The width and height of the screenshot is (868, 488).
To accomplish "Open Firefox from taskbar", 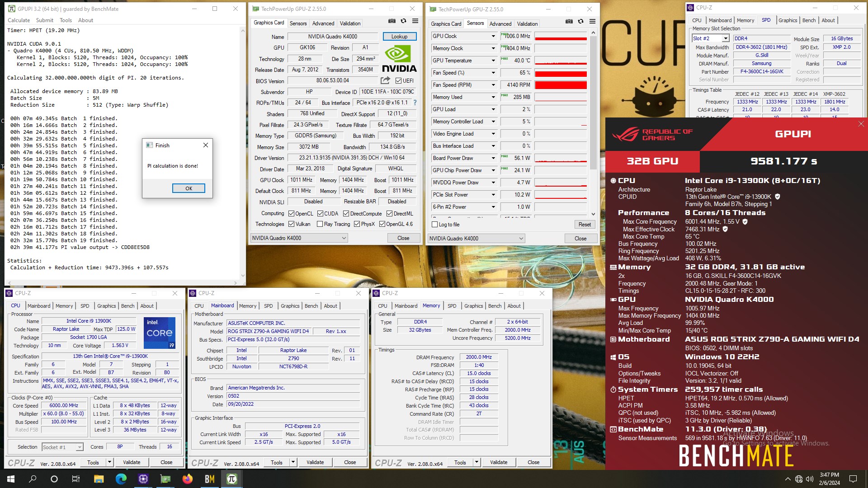I will click(187, 479).
